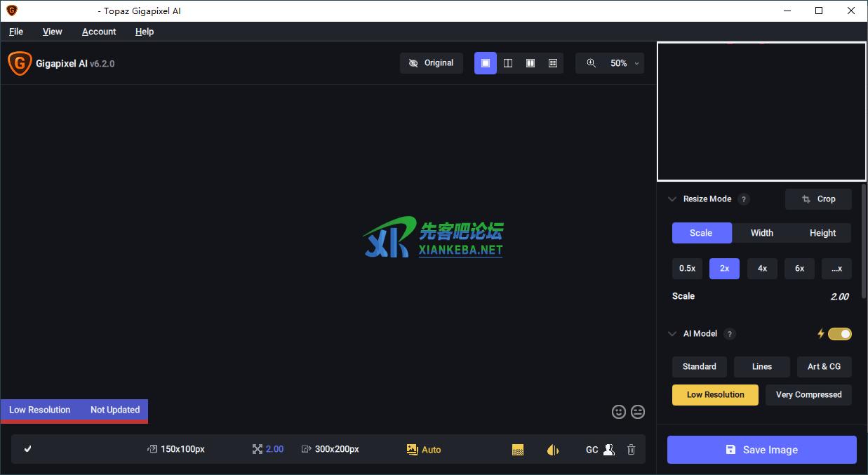
Task: Click the noise reduction icon in status bar
Action: pyautogui.click(x=517, y=449)
